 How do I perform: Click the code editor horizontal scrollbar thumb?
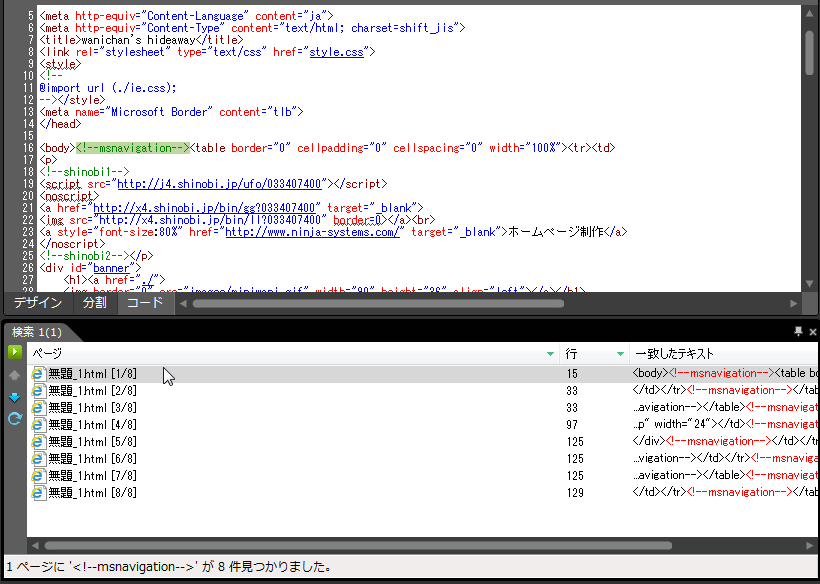(x=378, y=303)
